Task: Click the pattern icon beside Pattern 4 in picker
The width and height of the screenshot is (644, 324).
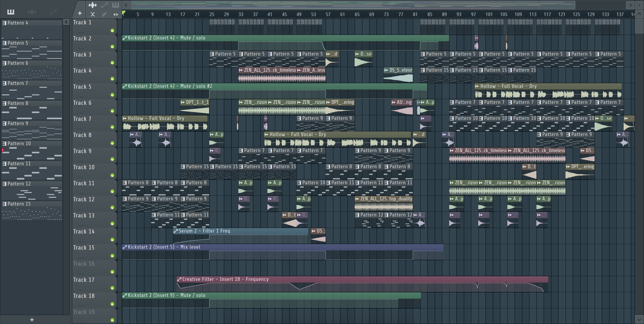Action: pos(4,23)
